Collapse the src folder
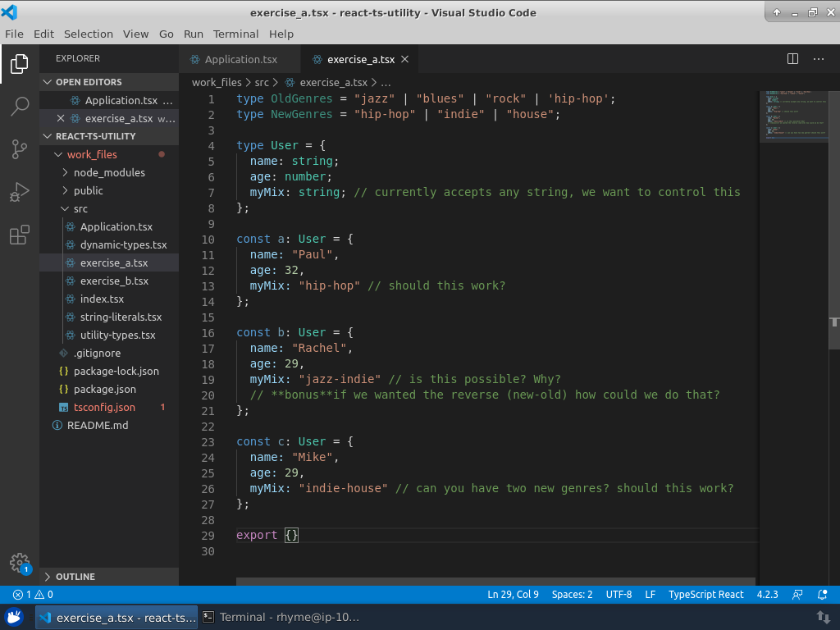840x630 pixels. [80, 208]
